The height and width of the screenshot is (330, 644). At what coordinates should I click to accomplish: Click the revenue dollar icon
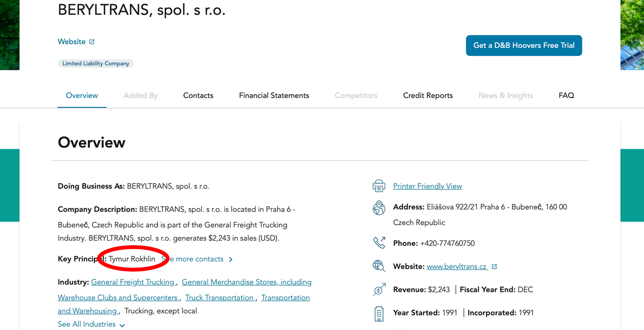(x=379, y=290)
